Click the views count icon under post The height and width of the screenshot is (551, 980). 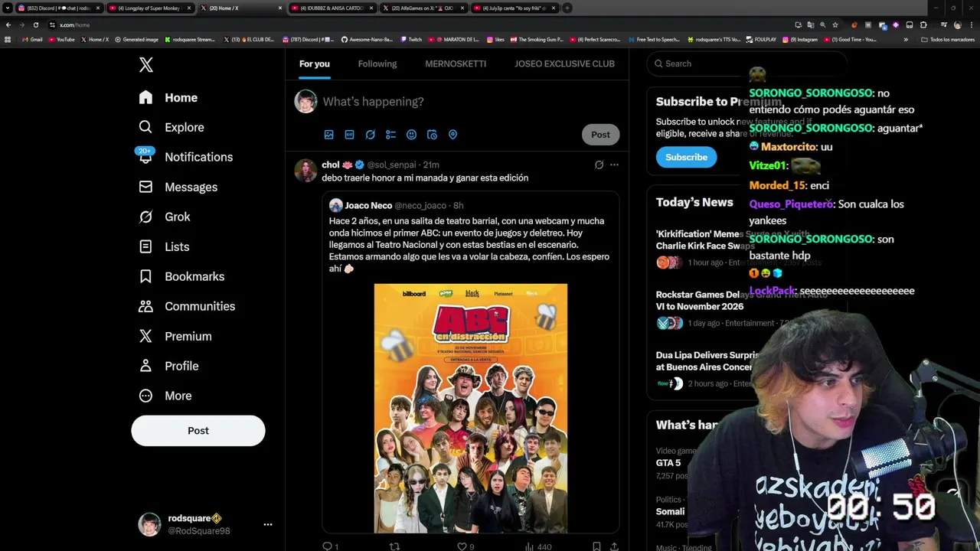[x=529, y=546]
